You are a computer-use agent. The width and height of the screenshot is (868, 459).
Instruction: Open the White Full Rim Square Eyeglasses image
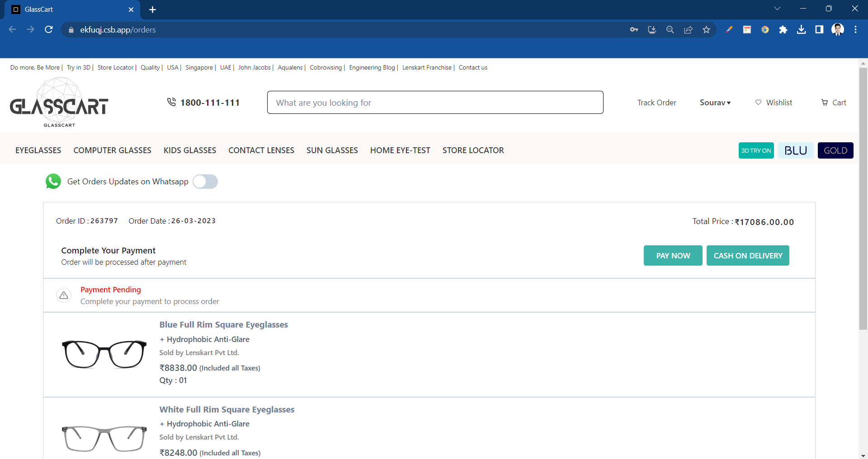(104, 438)
